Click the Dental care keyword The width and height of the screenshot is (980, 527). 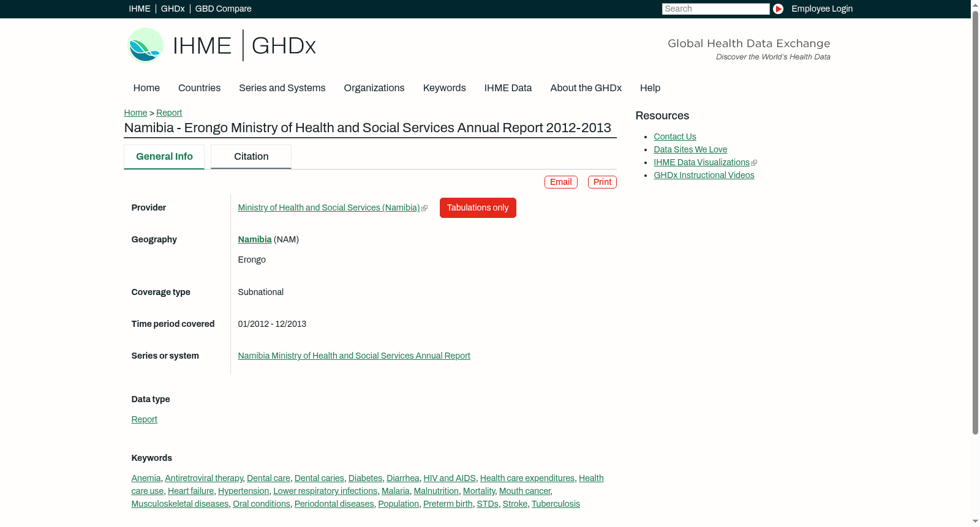(268, 479)
